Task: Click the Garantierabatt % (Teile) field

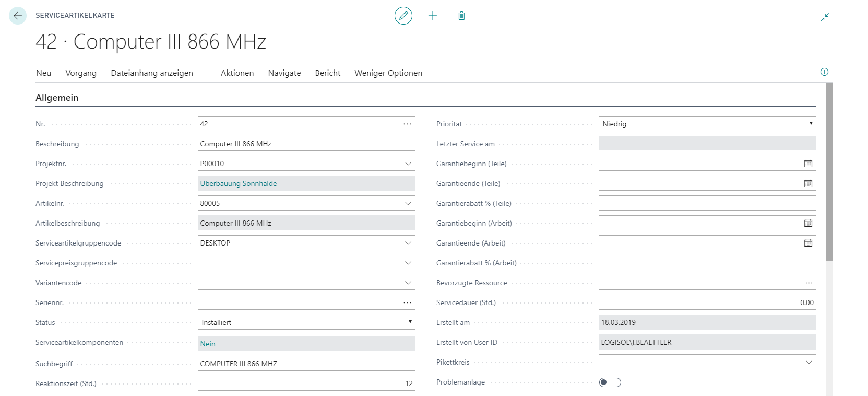Action: click(707, 203)
